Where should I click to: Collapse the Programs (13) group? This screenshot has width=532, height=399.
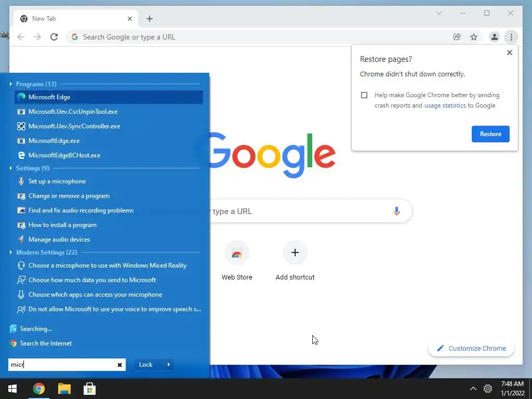click(x=11, y=84)
